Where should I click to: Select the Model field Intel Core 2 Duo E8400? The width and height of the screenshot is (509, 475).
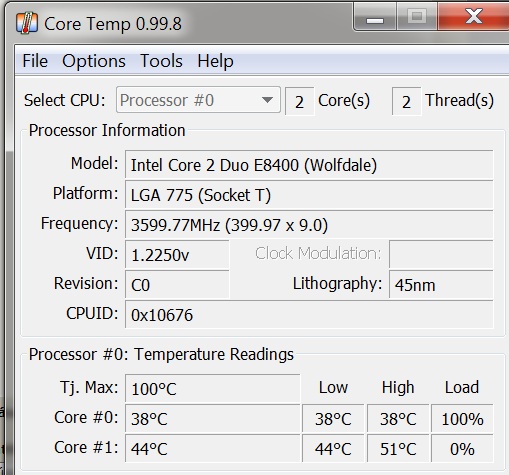pyautogui.click(x=309, y=164)
